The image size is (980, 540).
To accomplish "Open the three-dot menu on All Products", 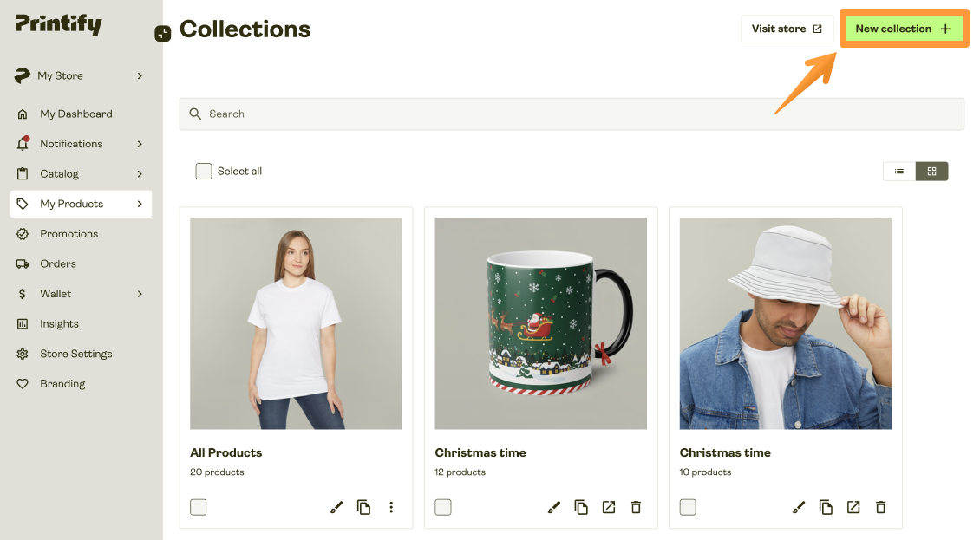I will click(391, 507).
